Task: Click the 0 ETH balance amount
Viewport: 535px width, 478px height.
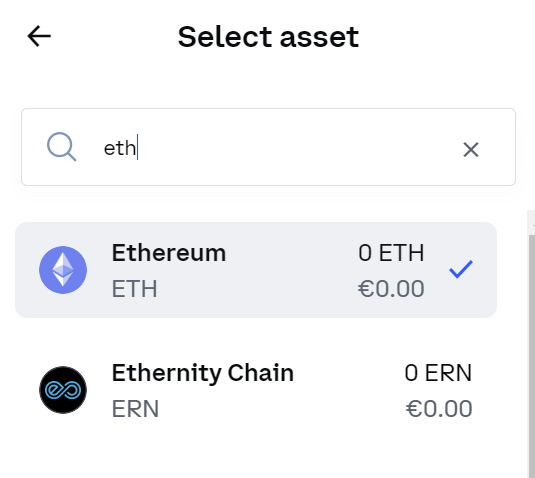Action: [391, 253]
